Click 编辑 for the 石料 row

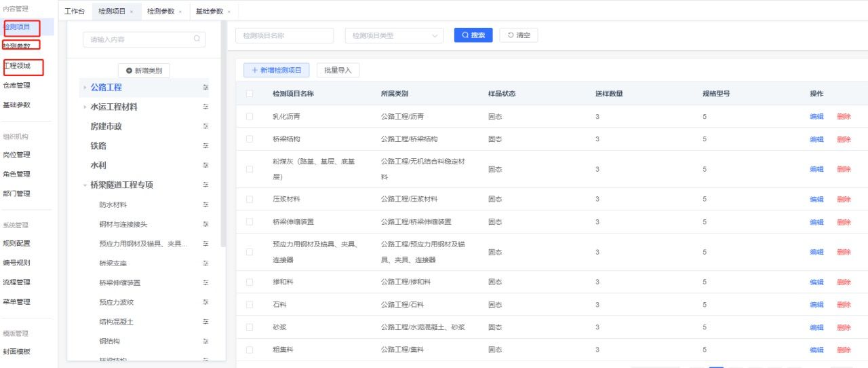pos(816,305)
